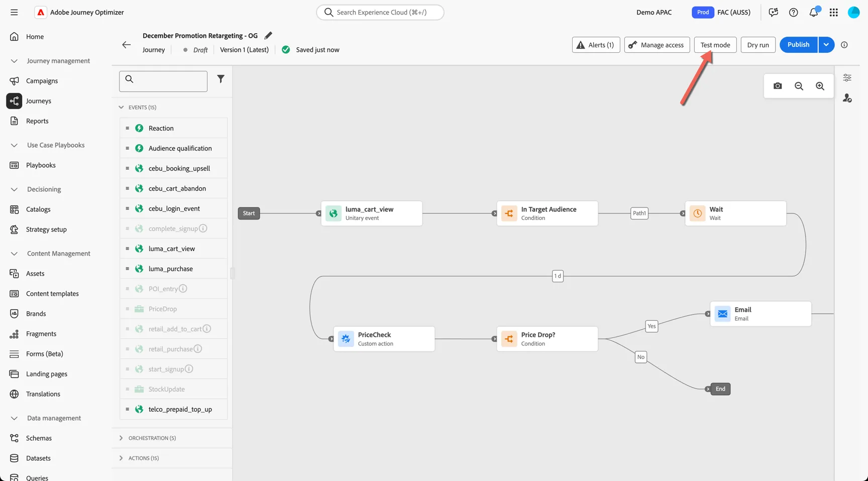Open Manage access

pos(657,45)
